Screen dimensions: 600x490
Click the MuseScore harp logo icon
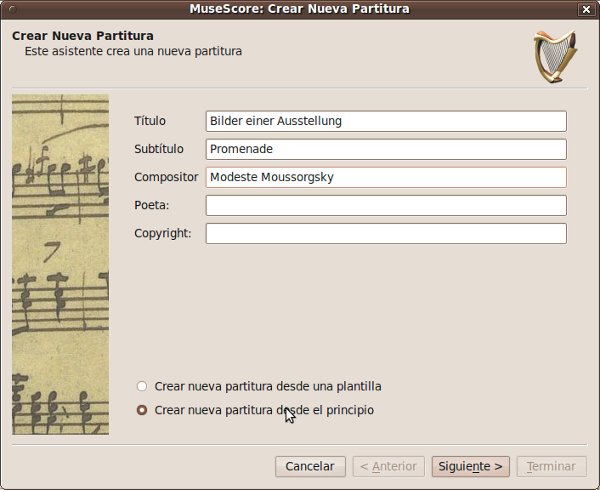[x=556, y=57]
